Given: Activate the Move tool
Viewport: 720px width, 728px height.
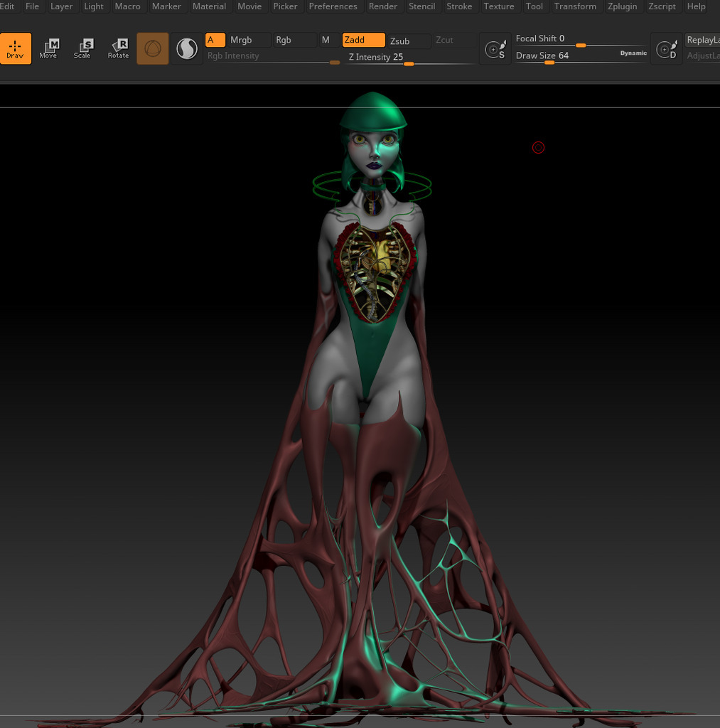Looking at the screenshot, I should coord(48,48).
